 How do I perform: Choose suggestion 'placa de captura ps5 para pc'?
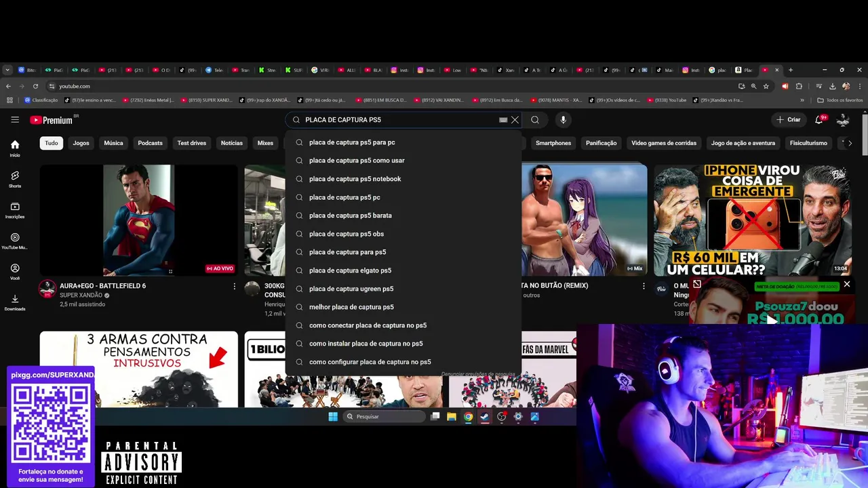(x=403, y=142)
